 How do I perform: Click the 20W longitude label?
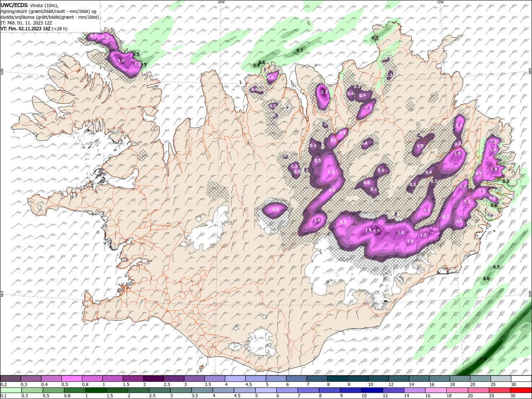(221, 2)
